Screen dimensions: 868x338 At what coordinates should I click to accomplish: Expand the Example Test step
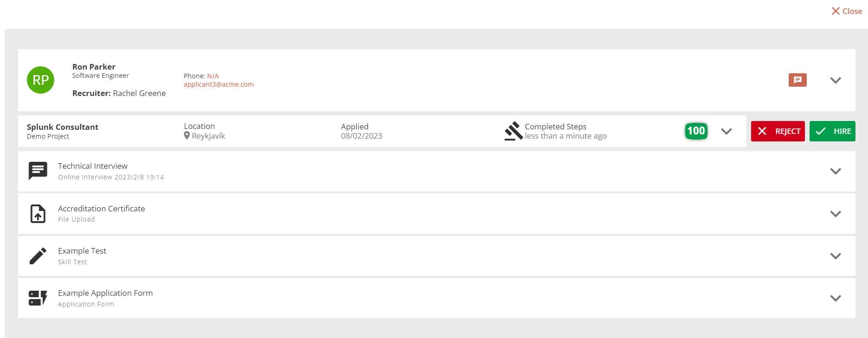tap(835, 256)
